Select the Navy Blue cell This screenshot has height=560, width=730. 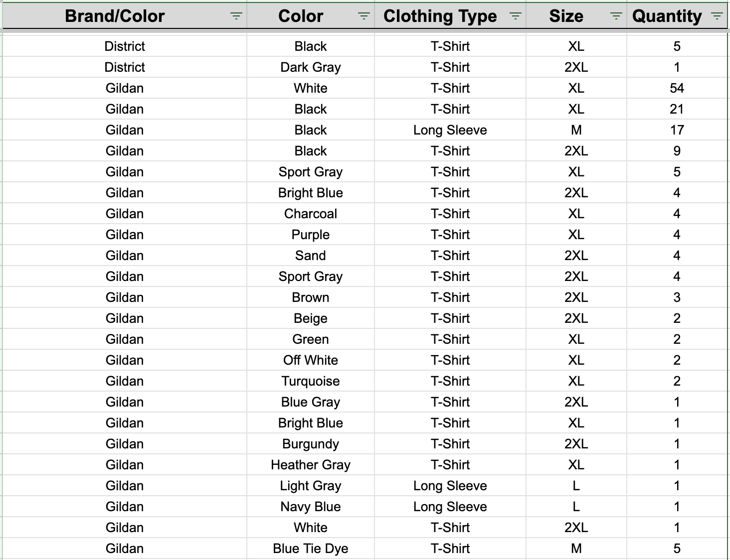311,507
